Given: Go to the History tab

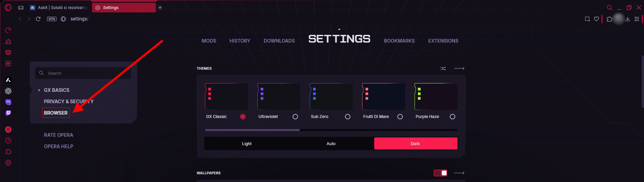Looking at the screenshot, I should (x=240, y=41).
